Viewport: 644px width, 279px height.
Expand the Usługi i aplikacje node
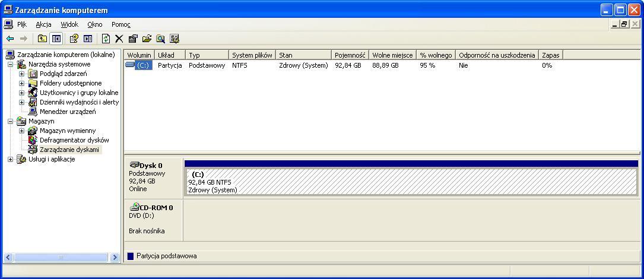pos(11,160)
